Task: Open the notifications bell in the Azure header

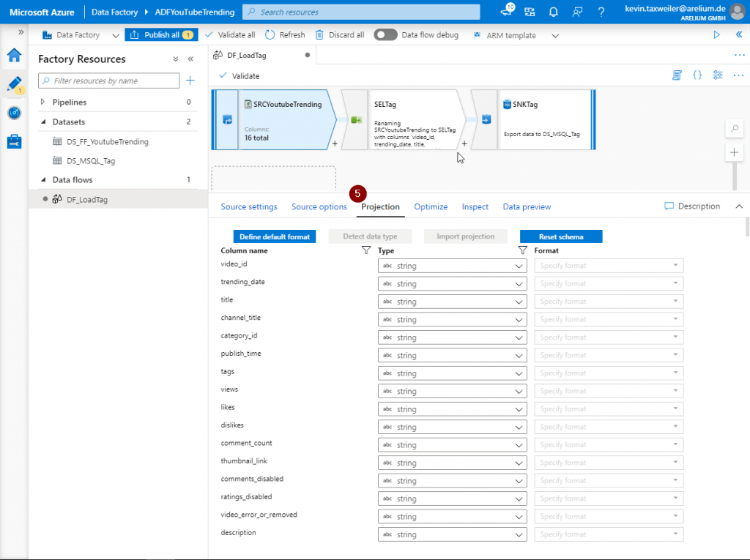Action: [x=554, y=12]
